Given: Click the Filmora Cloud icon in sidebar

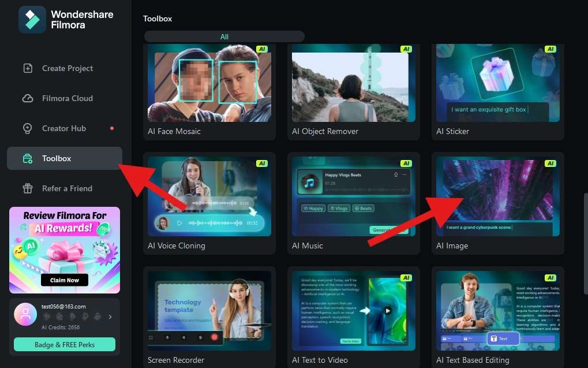Looking at the screenshot, I should pyautogui.click(x=28, y=98).
